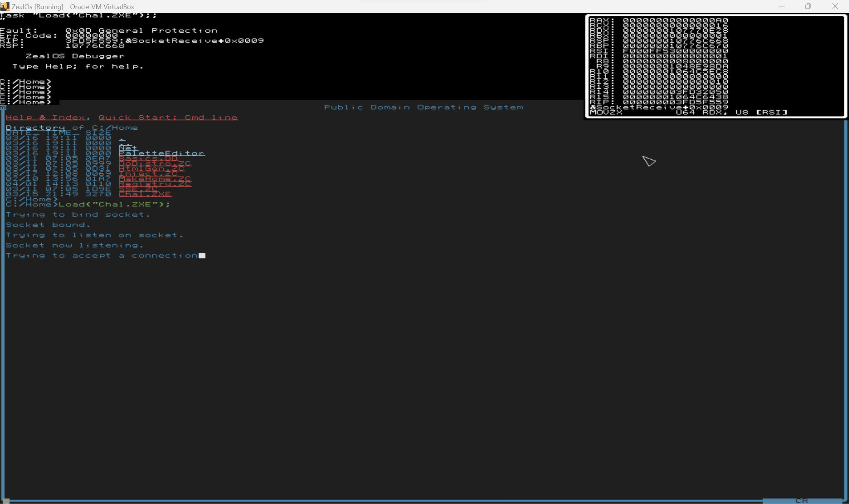The image size is (849, 504).
Task: Open Quick Start: Cmd line link
Action: [x=168, y=118]
